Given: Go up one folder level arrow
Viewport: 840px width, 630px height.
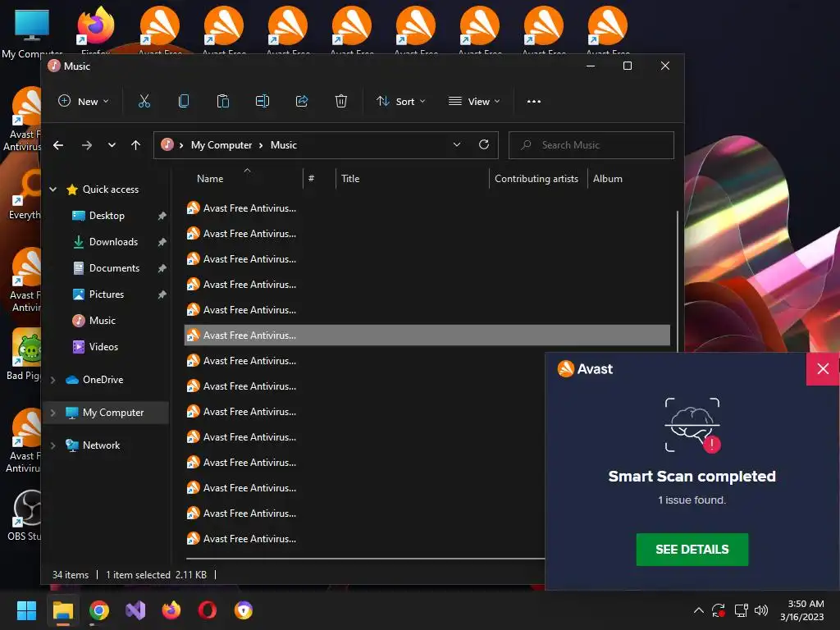Looking at the screenshot, I should point(135,145).
